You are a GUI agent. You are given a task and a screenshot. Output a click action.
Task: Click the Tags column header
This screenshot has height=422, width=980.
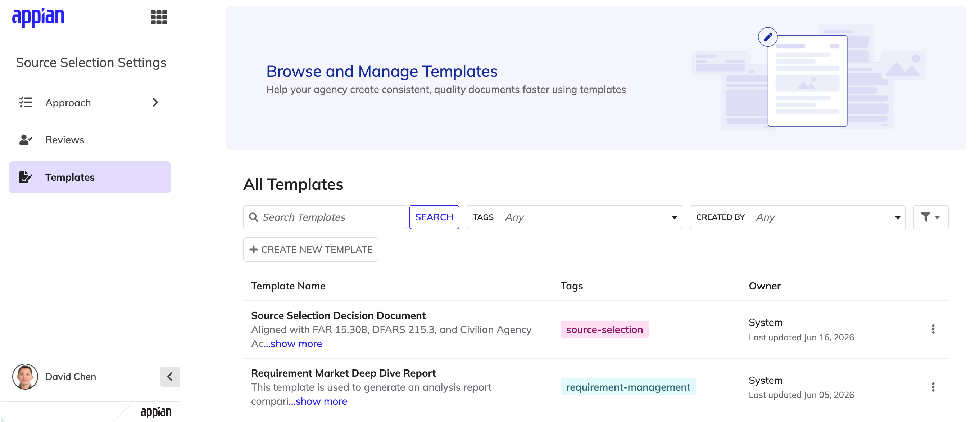click(571, 286)
